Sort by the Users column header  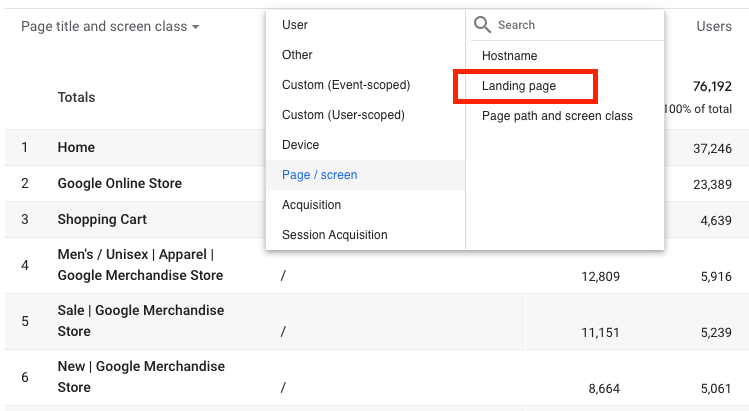713,27
